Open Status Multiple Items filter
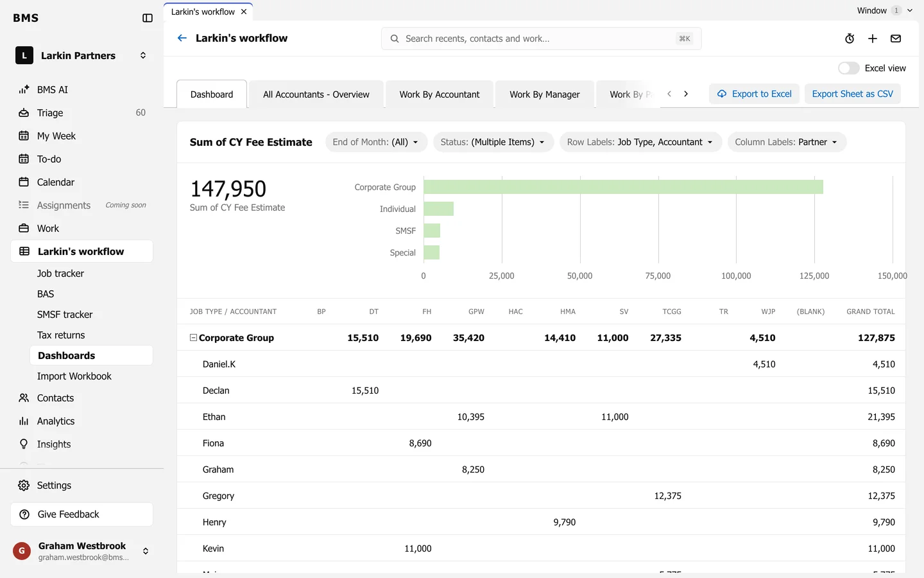924x578 pixels. [493, 142]
